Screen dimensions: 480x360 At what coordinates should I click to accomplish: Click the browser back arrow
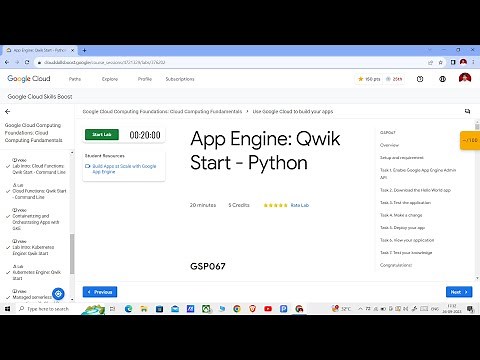click(7, 62)
